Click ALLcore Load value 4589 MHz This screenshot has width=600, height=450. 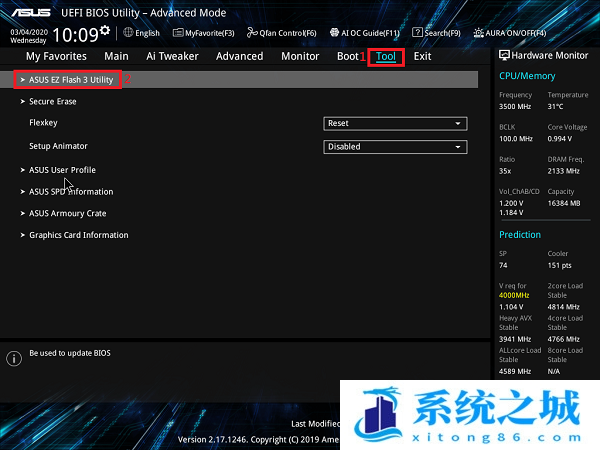click(x=515, y=371)
